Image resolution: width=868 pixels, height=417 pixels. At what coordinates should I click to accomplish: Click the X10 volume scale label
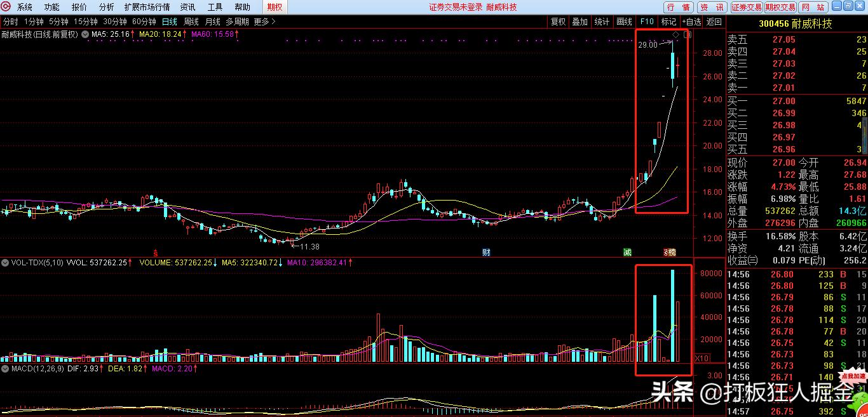[702, 358]
